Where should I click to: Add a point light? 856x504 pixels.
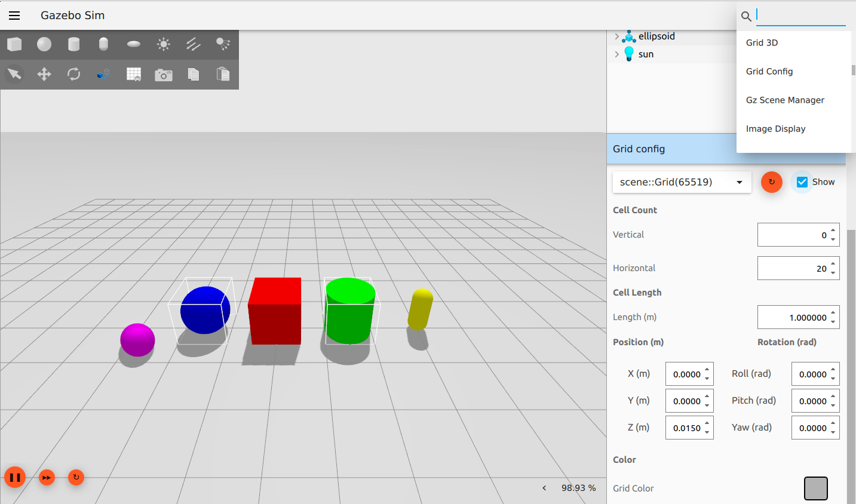(164, 44)
